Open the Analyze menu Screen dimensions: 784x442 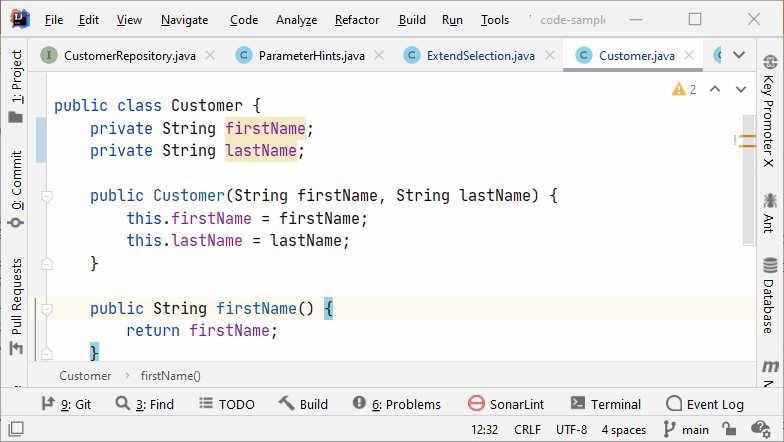(296, 20)
